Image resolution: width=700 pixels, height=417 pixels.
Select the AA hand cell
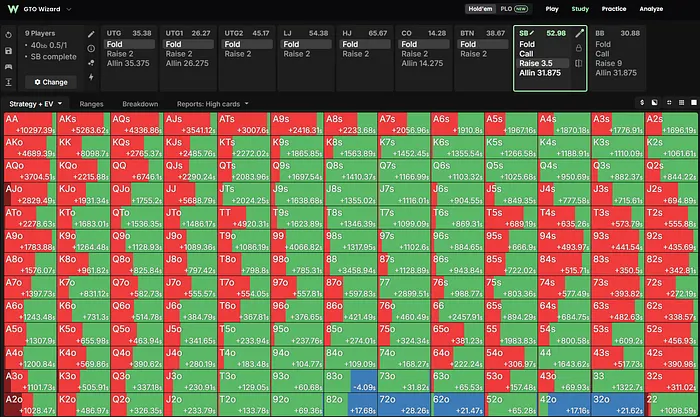(30, 124)
